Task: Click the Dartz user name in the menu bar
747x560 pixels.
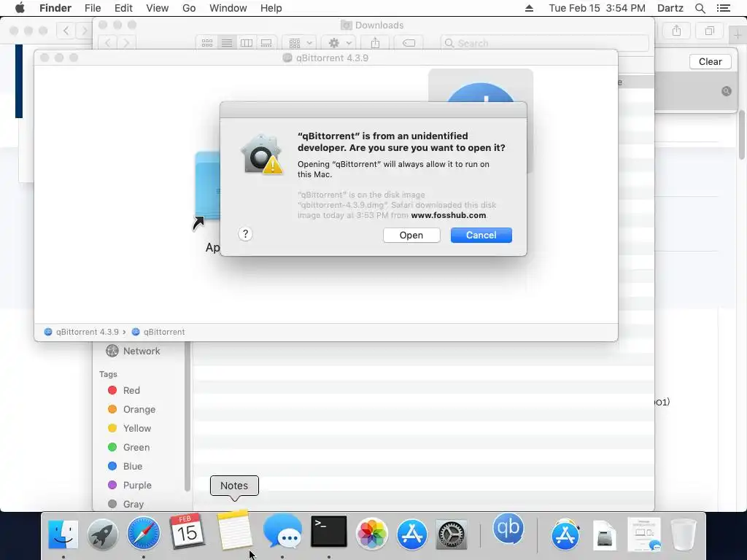Action: pos(670,8)
